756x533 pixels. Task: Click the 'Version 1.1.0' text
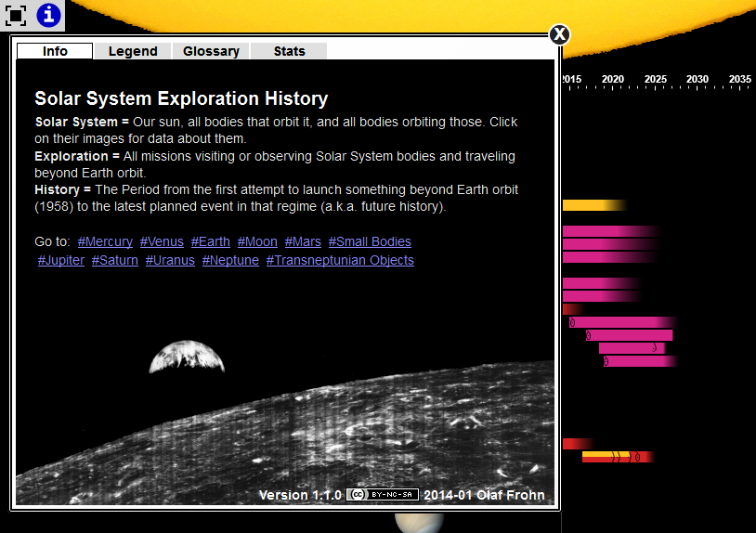[x=300, y=495]
